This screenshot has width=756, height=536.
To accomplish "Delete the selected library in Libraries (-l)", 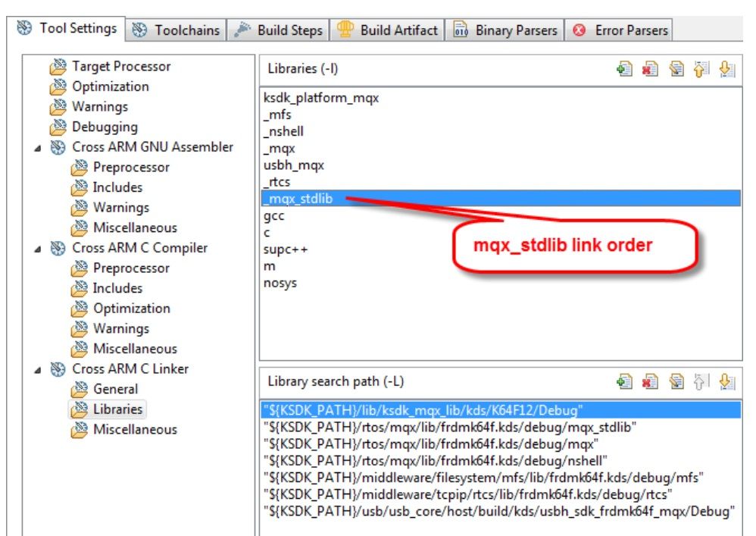I will pos(650,69).
